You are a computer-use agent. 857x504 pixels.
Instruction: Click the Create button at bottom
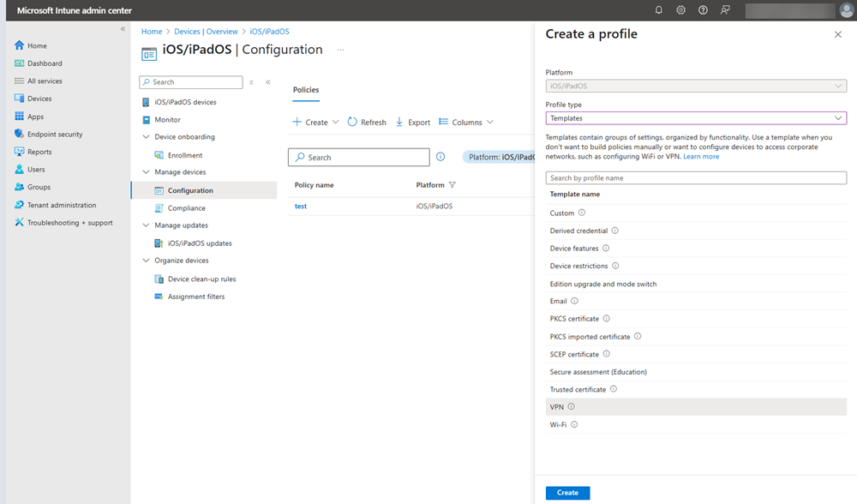(567, 493)
